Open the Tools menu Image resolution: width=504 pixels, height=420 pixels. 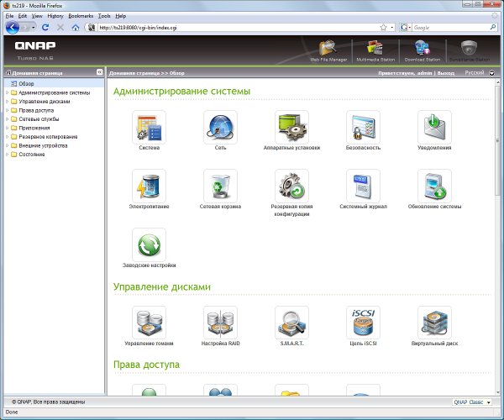coord(104,16)
